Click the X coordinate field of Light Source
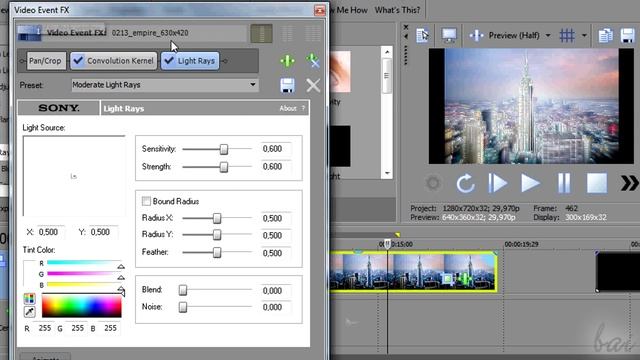The width and height of the screenshot is (640, 360). coord(51,232)
